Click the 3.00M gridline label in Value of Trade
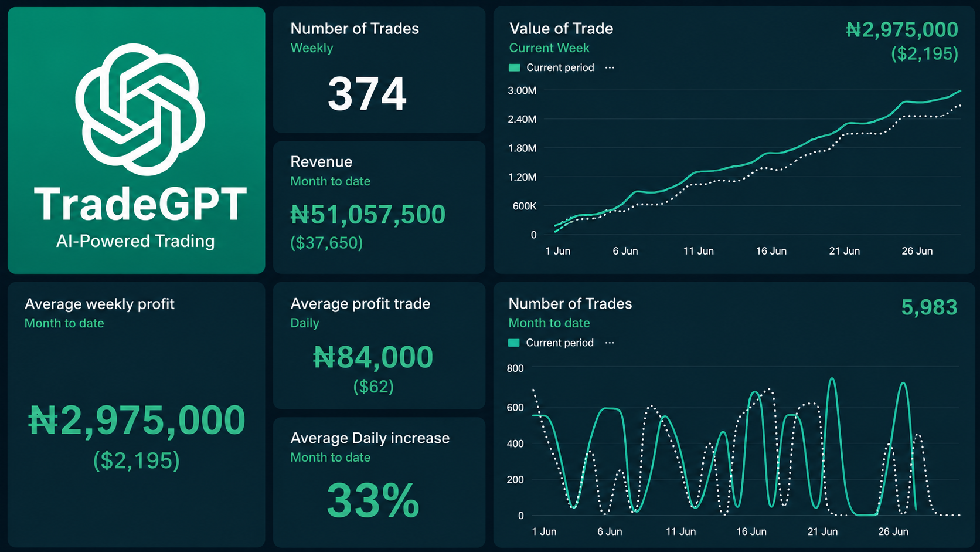980x552 pixels. (522, 90)
